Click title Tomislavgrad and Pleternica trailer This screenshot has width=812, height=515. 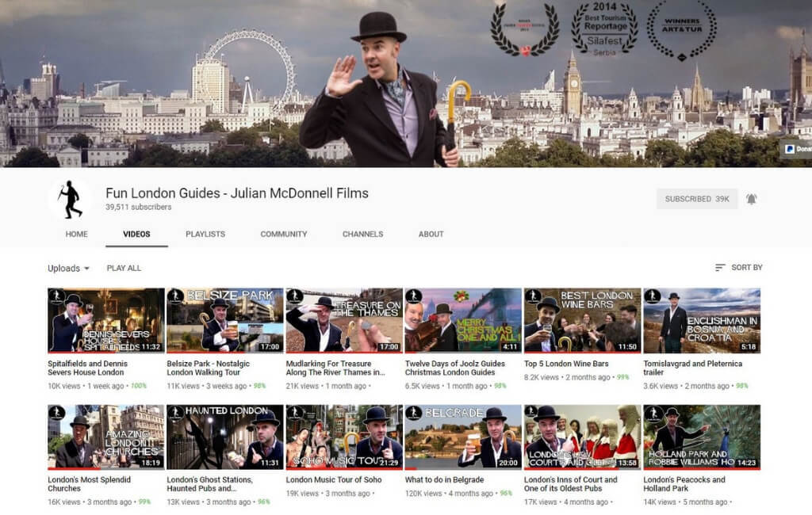tap(692, 368)
